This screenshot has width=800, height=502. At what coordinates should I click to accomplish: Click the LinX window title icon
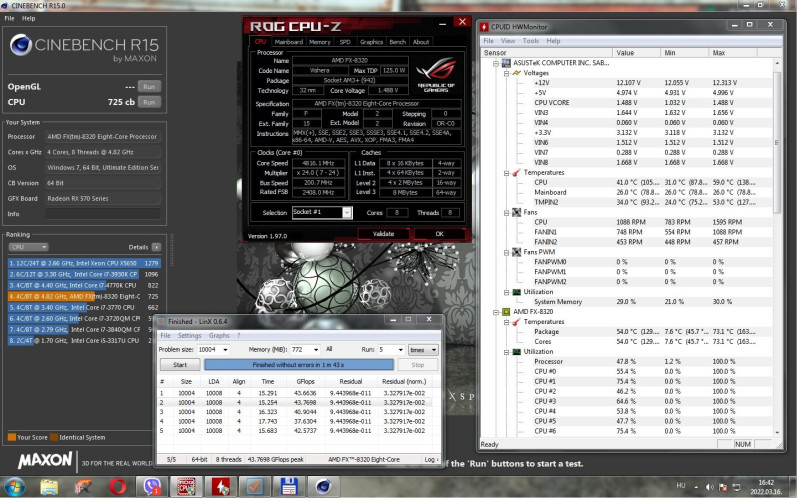pyautogui.click(x=161, y=321)
